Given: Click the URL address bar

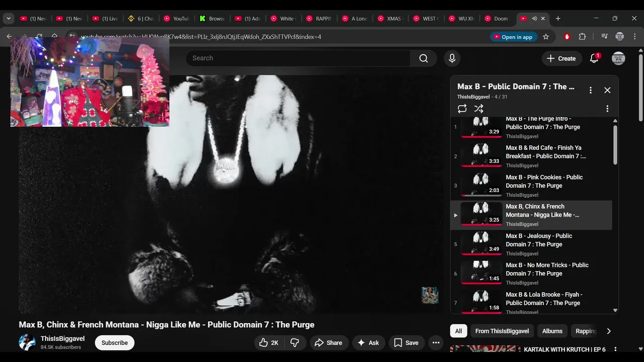Looking at the screenshot, I should [282, 37].
